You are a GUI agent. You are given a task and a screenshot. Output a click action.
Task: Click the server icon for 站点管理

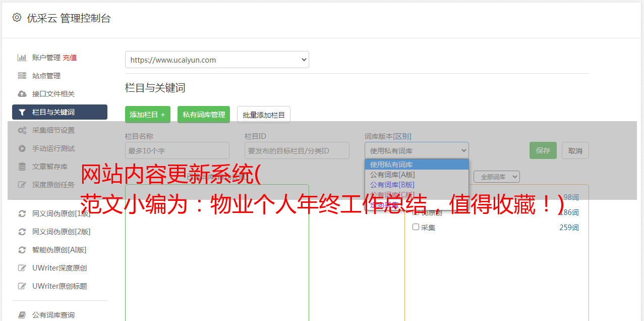(22, 76)
